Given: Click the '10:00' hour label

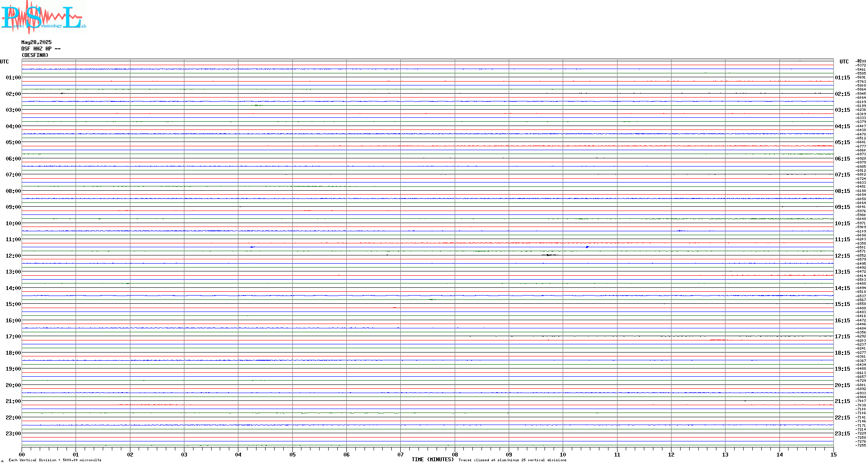Looking at the screenshot, I should tap(13, 224).
